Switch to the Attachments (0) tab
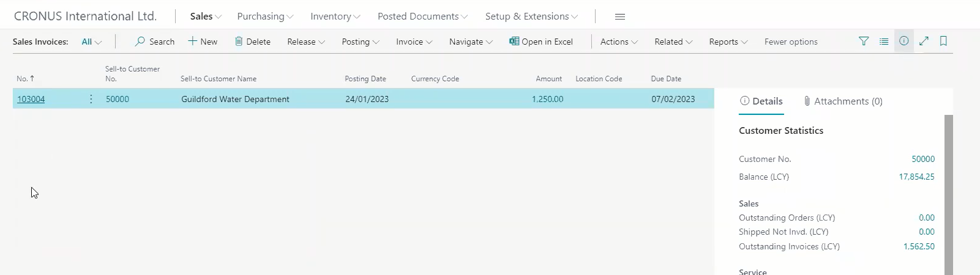 point(843,101)
